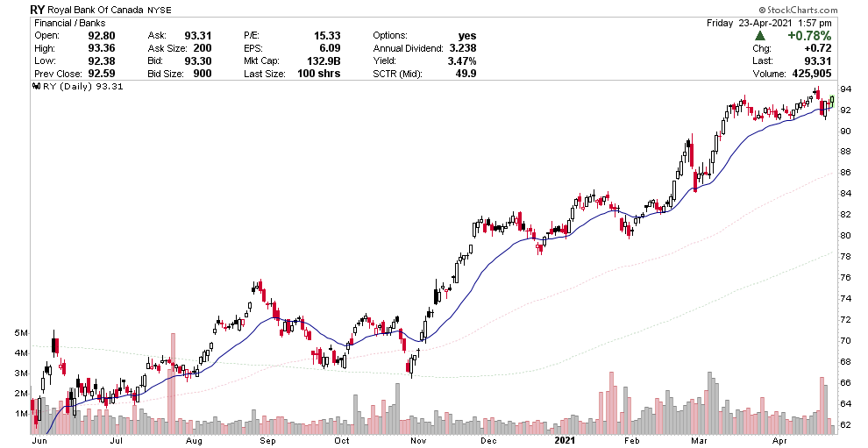868x448 pixels.
Task: Click the 1M volume axis label
Action: click(21, 414)
